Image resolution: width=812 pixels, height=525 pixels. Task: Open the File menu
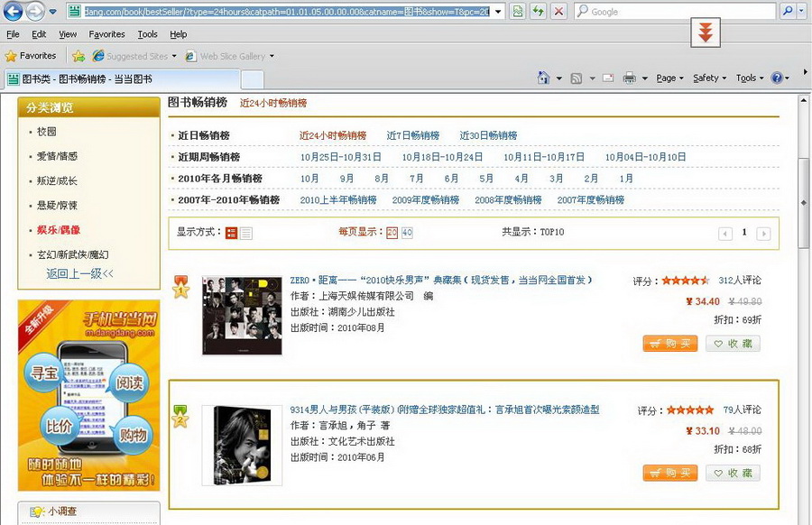tap(13, 34)
